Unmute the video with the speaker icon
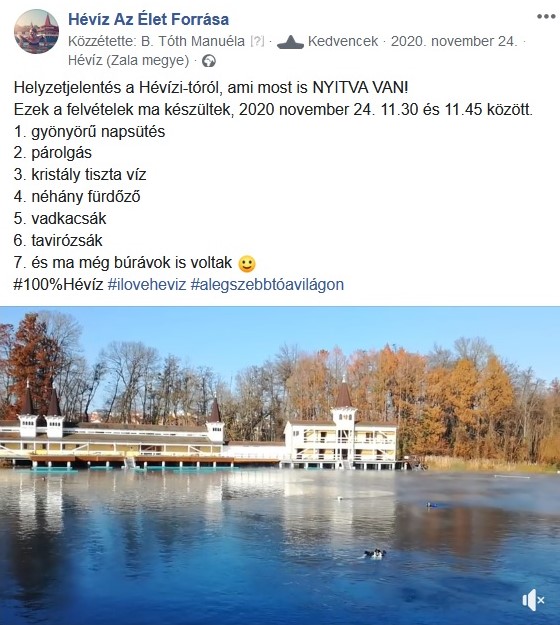Image resolution: width=560 pixels, height=625 pixels. 533,600
